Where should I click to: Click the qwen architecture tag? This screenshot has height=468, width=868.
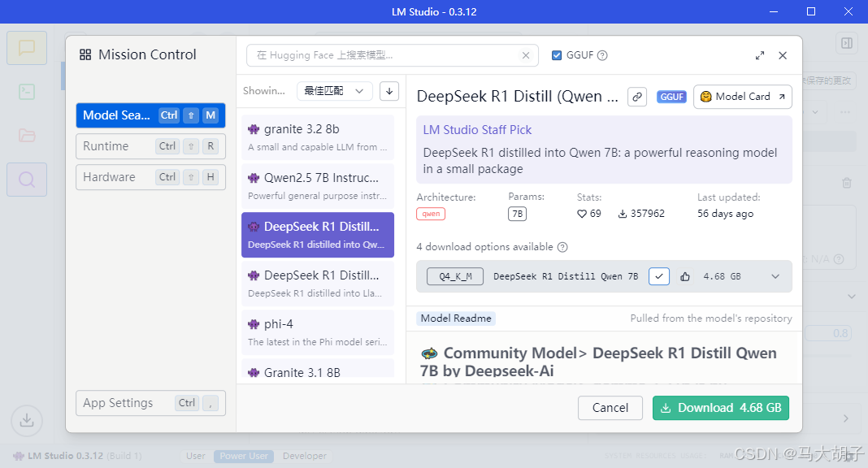point(431,214)
